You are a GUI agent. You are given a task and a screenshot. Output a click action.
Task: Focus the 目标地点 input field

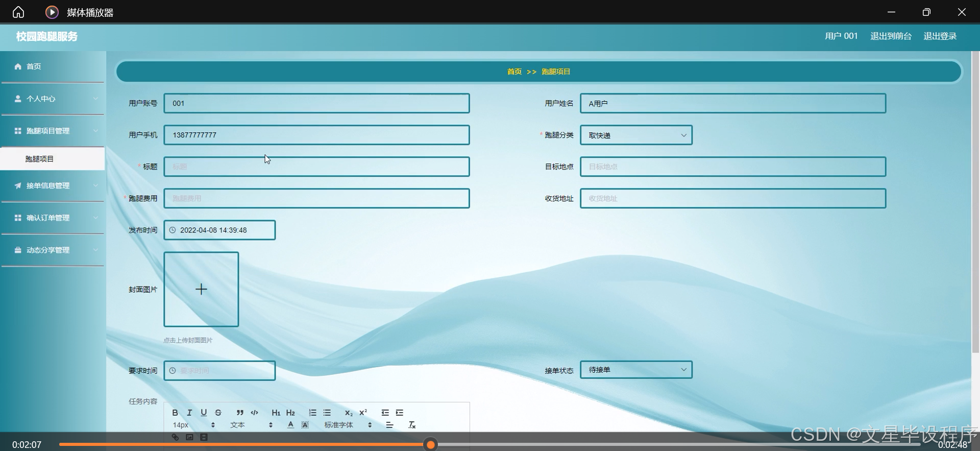point(733,167)
